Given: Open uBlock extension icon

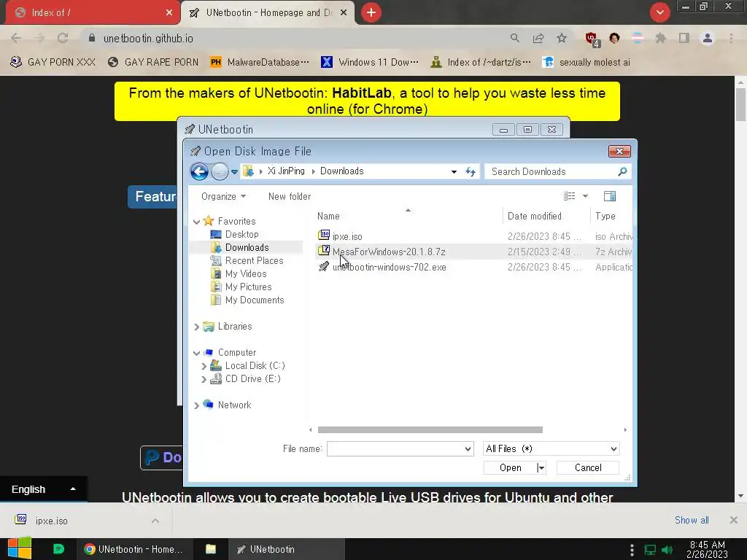Looking at the screenshot, I should pos(592,39).
